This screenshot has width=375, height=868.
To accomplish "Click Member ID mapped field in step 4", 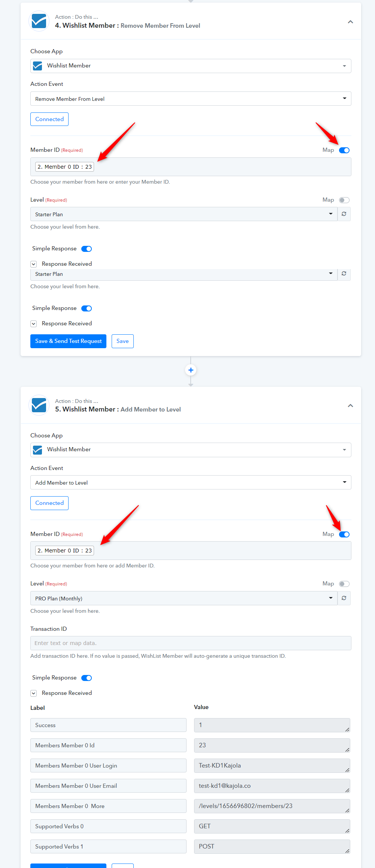I will click(191, 167).
